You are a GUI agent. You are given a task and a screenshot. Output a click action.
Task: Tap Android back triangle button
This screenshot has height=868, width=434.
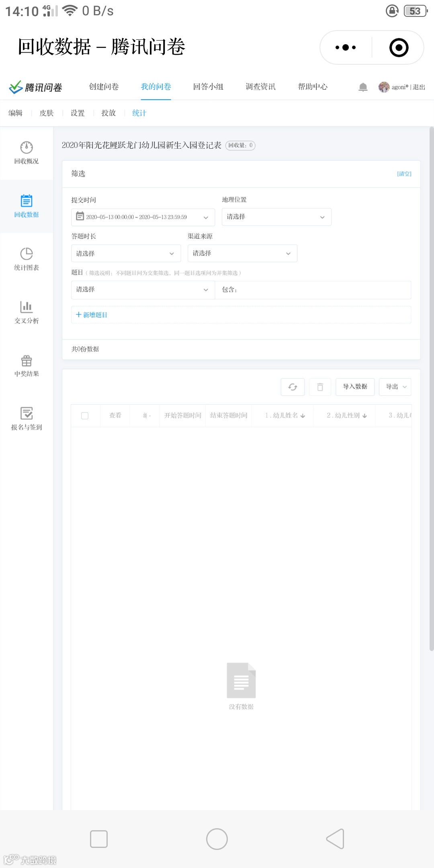point(335,839)
